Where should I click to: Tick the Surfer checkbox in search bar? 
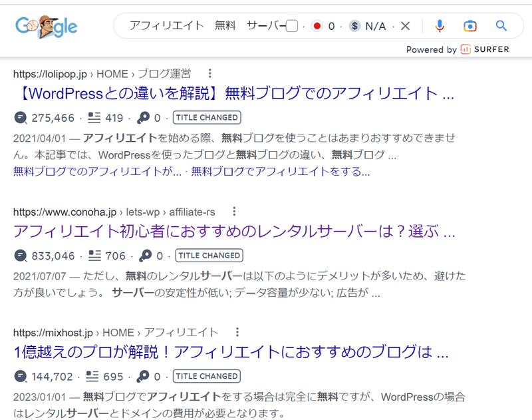click(x=292, y=26)
